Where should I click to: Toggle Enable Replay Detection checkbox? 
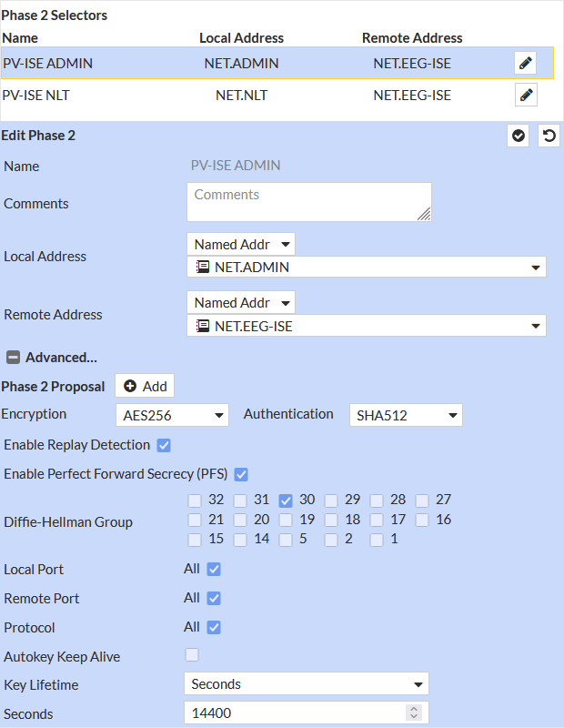[x=164, y=445]
